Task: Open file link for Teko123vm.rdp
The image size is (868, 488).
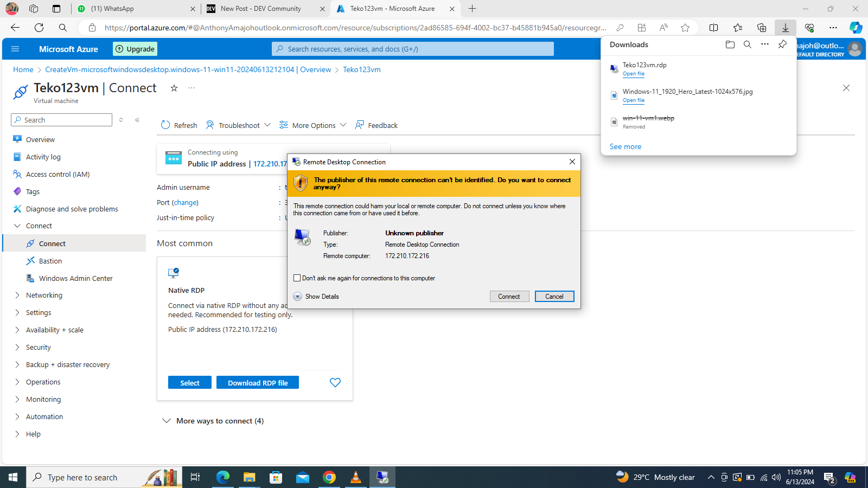Action: (x=634, y=74)
